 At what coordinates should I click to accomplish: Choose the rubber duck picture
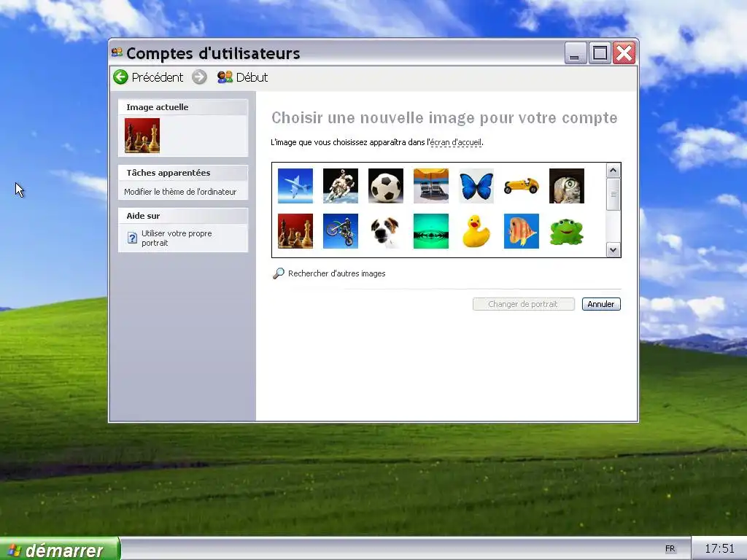(476, 231)
